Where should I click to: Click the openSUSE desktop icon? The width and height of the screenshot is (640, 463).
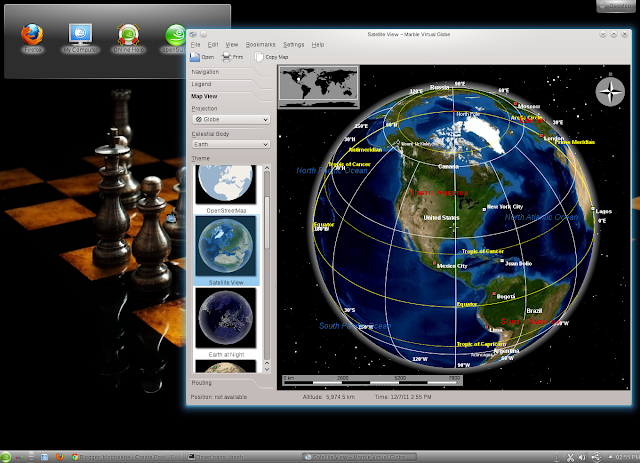[x=175, y=38]
